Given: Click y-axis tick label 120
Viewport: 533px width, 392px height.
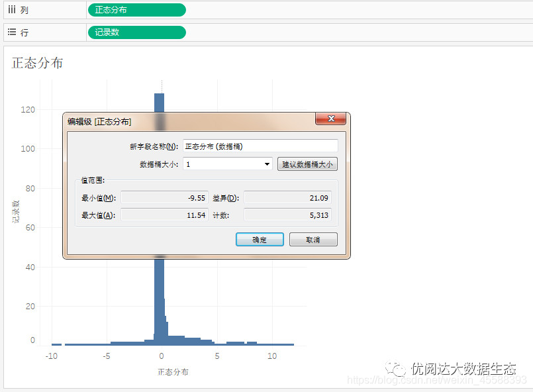Looking at the screenshot, I should point(28,109).
